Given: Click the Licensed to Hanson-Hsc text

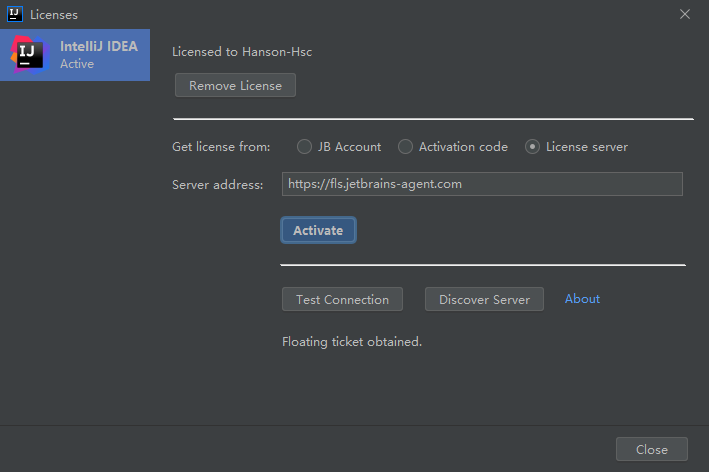Looking at the screenshot, I should point(242,51).
